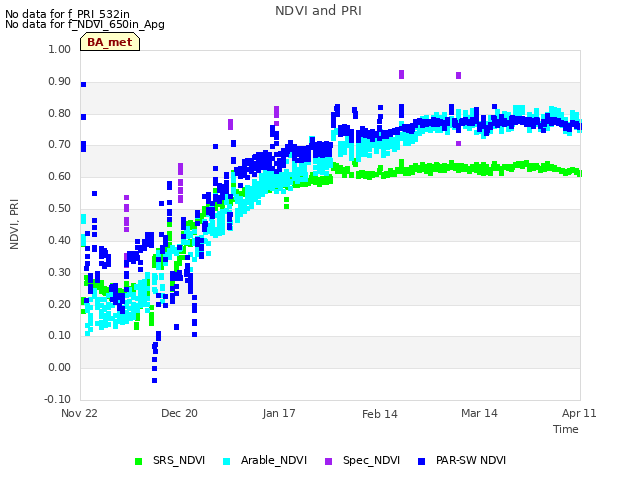Click the x-axis title Time
The height and width of the screenshot is (480, 640).
coord(566,429)
